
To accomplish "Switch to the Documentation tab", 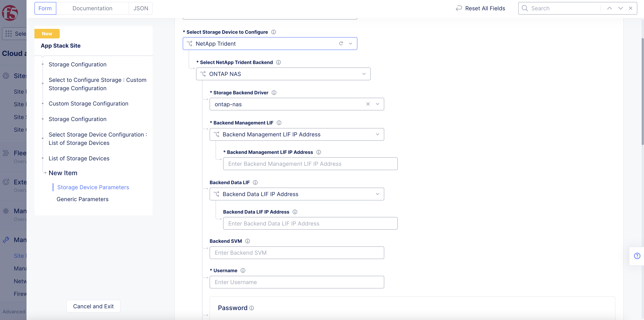I will [x=92, y=8].
